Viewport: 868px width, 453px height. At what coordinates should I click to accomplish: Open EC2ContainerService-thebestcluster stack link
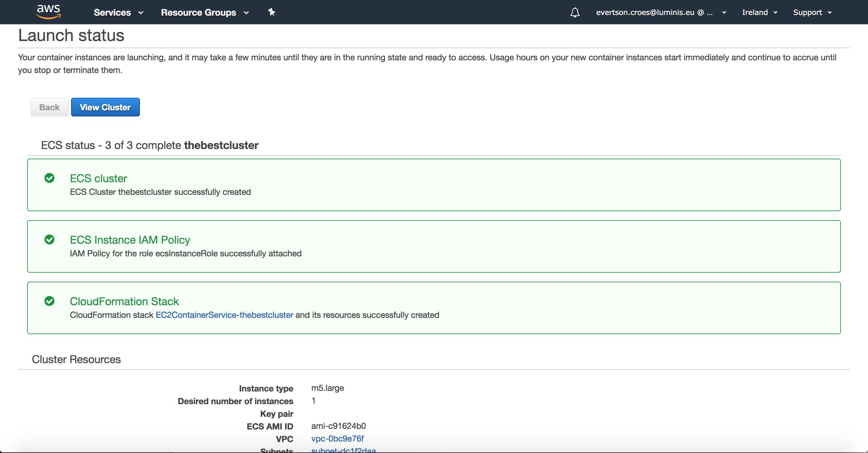click(224, 315)
